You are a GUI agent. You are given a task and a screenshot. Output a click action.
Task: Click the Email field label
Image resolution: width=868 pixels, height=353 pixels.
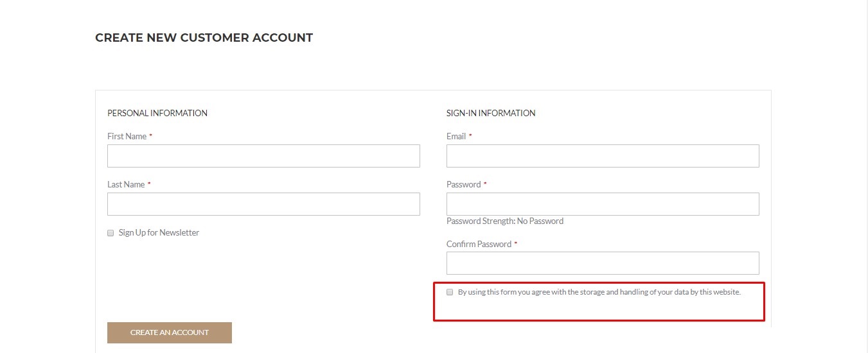click(456, 136)
